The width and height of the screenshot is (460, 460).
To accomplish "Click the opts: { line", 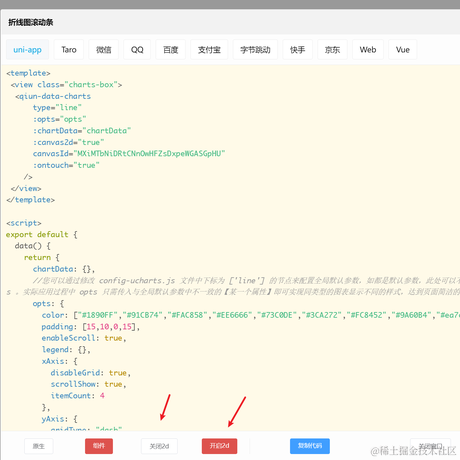I will click(x=48, y=304).
